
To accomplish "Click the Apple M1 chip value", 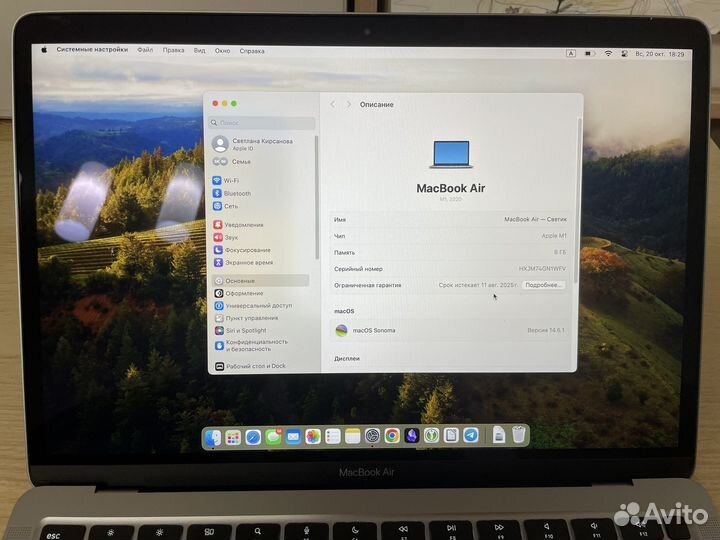I will point(554,236).
